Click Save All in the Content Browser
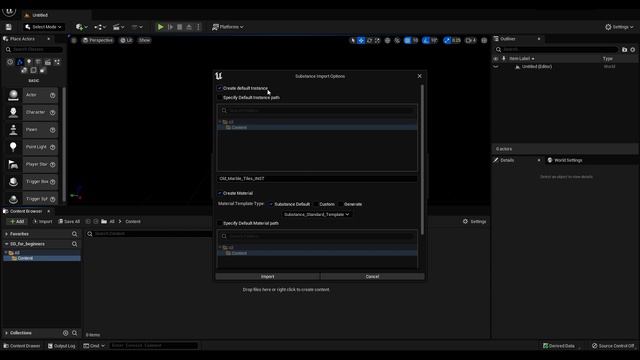 coord(69,222)
